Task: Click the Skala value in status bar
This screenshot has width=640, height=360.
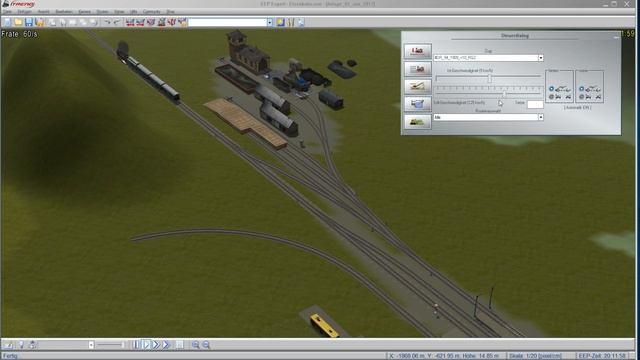Action: 535,356
